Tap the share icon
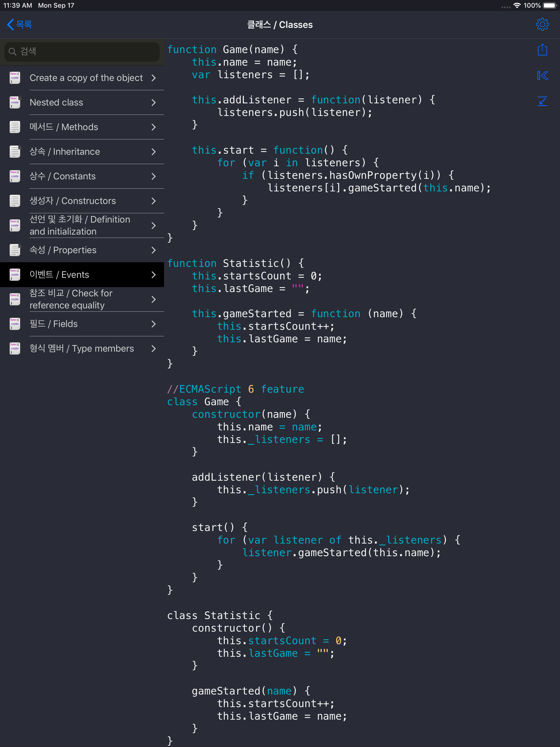The height and width of the screenshot is (747, 560). pyautogui.click(x=542, y=50)
